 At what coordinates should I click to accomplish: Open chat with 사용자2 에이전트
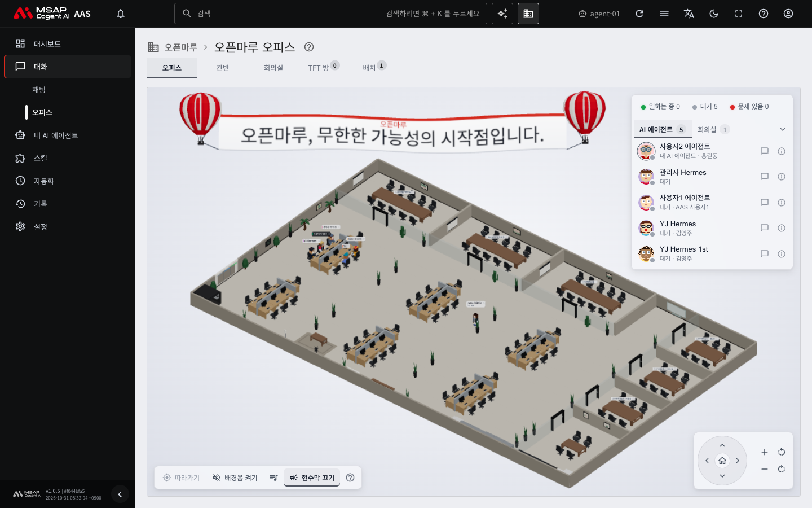tap(765, 151)
